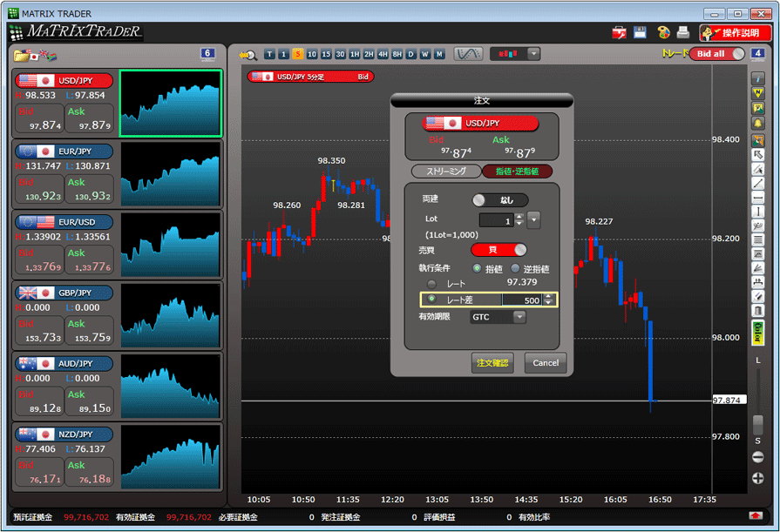Screen dimensions: 780x532
Task: Click the レート差 500 stepper arrows
Action: (548, 300)
